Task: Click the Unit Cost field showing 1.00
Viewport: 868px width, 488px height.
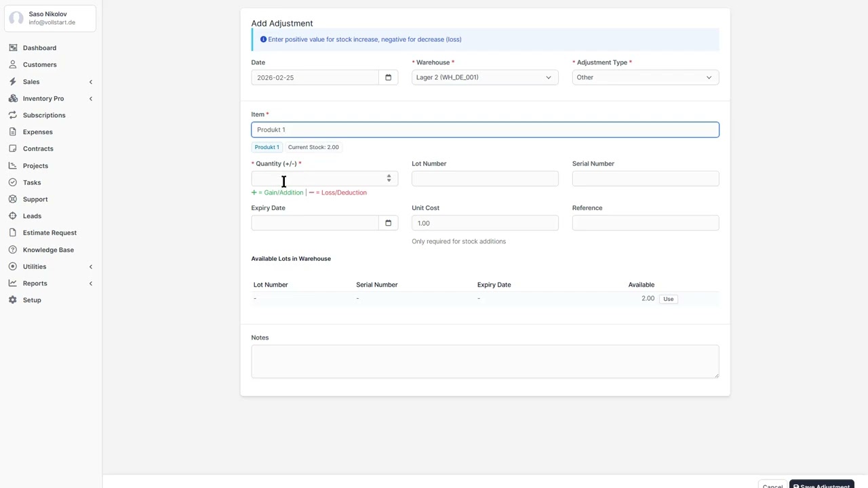Action: click(x=485, y=223)
